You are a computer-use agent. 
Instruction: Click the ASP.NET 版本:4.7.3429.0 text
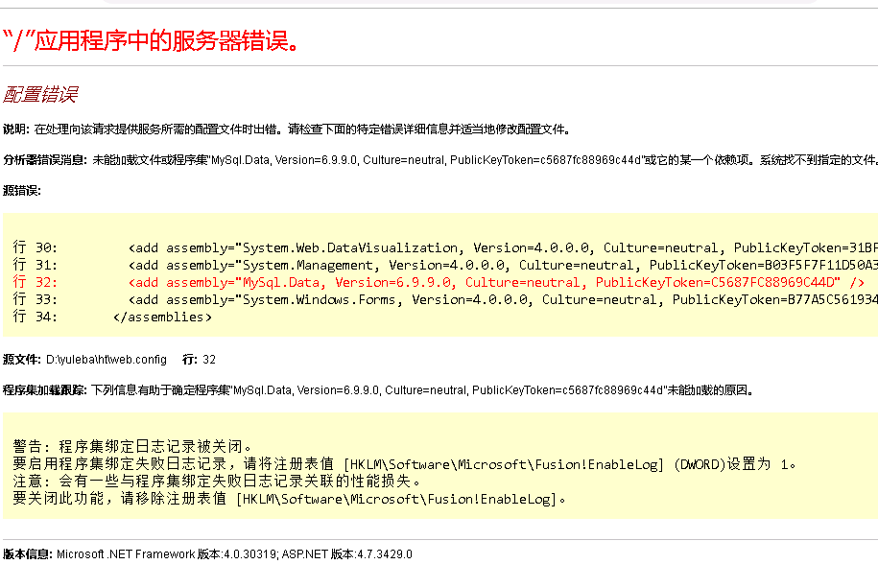(x=346, y=554)
